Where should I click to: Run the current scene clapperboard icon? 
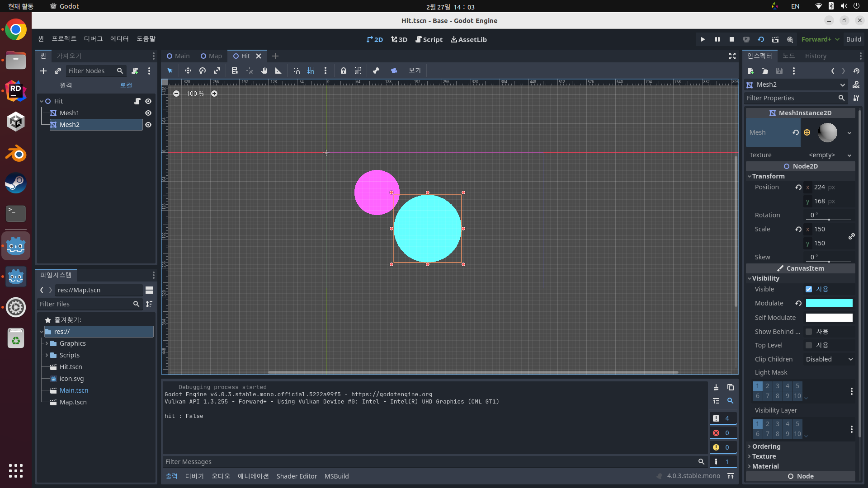click(775, 39)
